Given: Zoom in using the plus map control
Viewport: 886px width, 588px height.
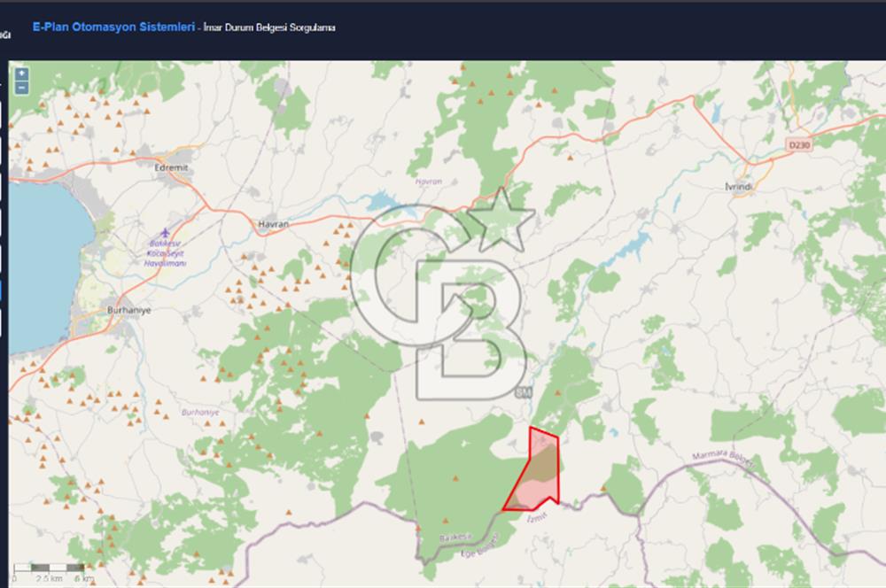Looking at the screenshot, I should pos(21,73).
